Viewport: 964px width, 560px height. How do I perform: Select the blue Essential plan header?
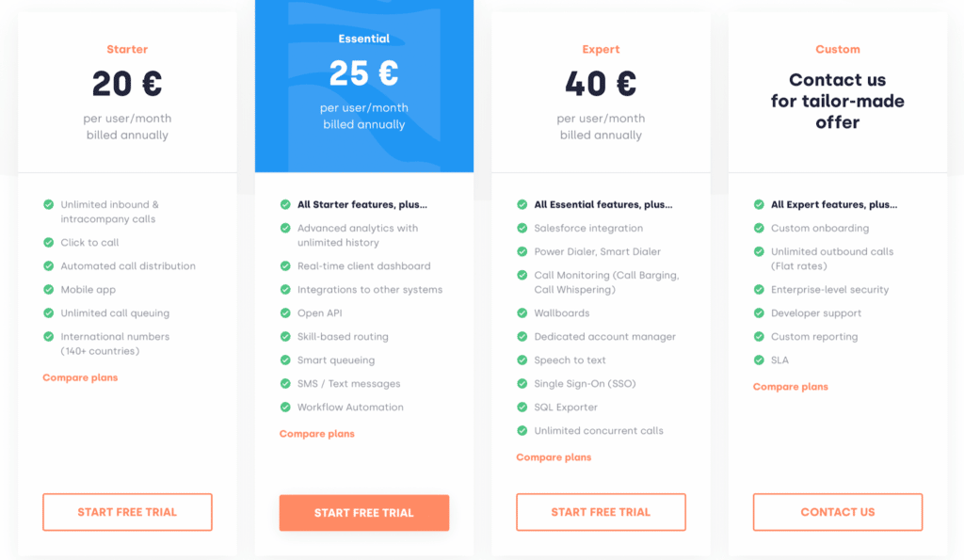(x=364, y=85)
